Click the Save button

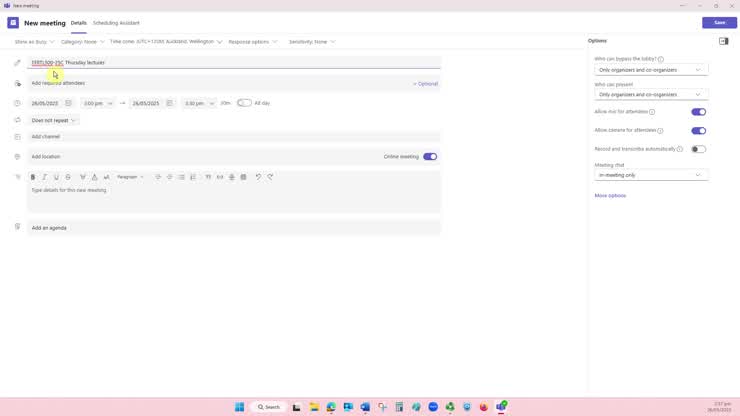tap(719, 22)
